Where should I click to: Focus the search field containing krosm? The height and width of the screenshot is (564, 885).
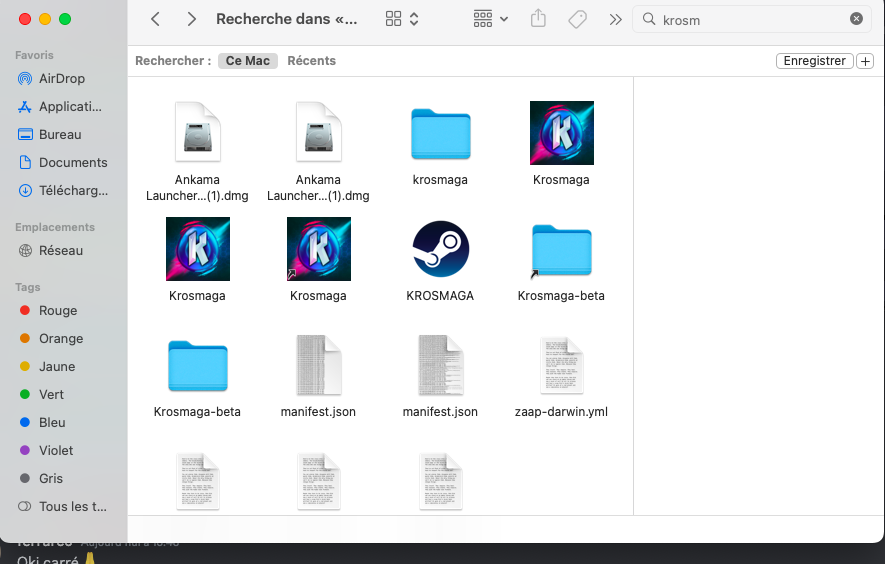[752, 20]
